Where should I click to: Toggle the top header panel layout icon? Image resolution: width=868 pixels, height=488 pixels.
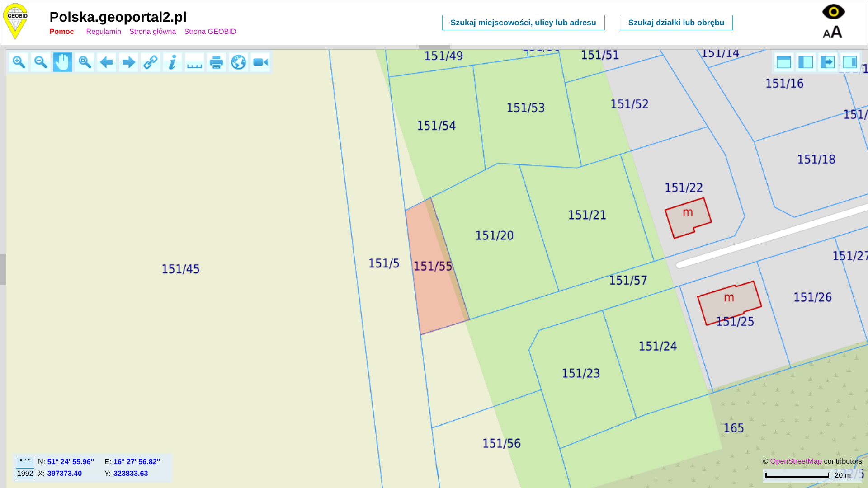[783, 62]
